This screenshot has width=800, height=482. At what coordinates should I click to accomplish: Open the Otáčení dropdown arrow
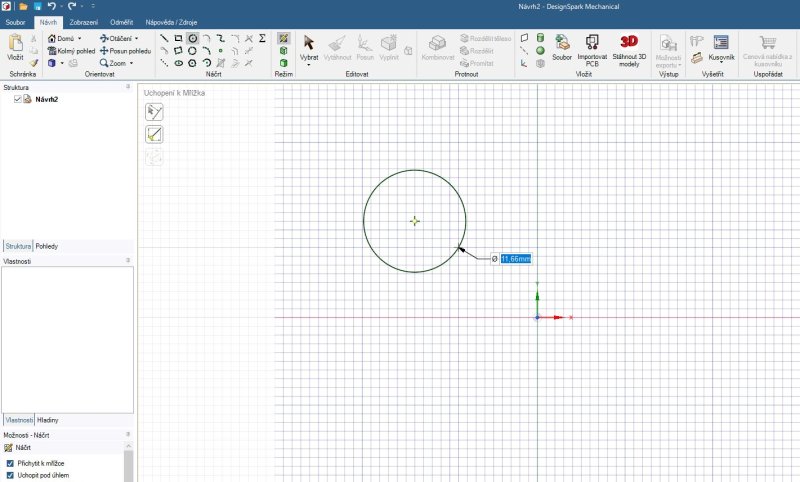[137, 38]
